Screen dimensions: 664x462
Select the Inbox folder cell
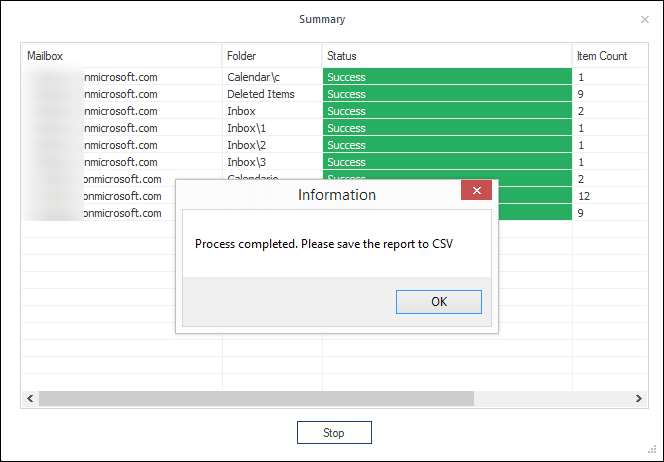[272, 111]
